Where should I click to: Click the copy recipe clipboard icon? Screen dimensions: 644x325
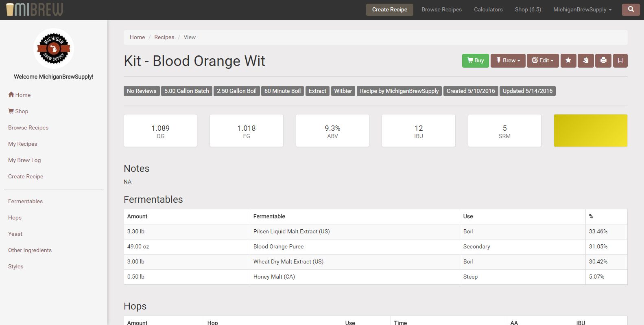tap(586, 61)
